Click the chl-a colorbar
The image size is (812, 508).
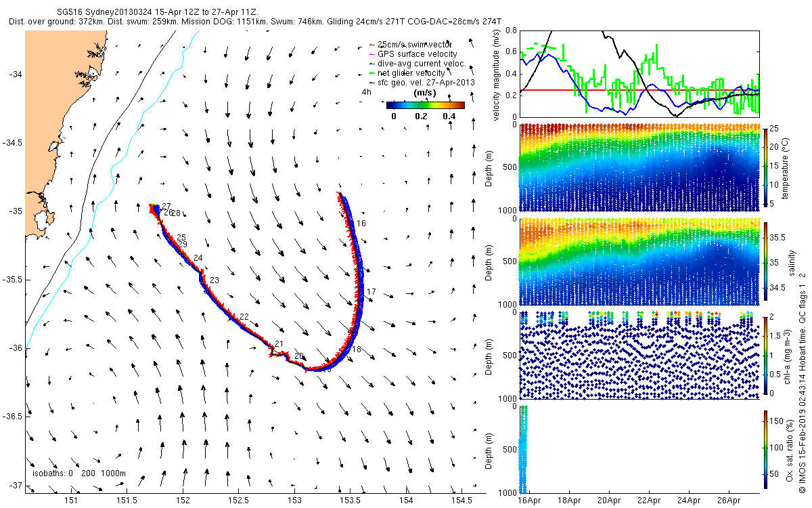[x=766, y=355]
